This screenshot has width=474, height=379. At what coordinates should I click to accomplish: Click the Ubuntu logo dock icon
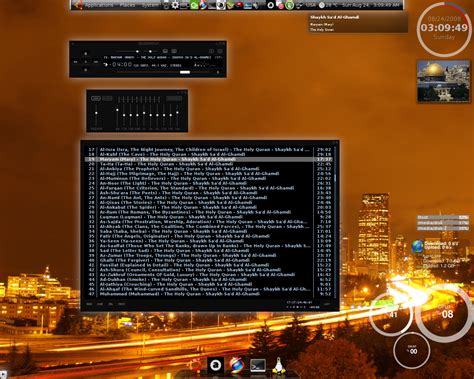[x=195, y=366]
